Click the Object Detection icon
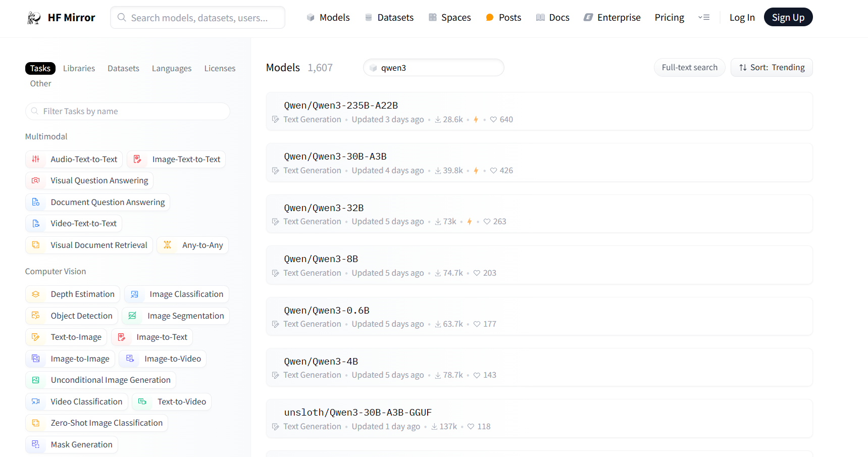 coord(36,316)
